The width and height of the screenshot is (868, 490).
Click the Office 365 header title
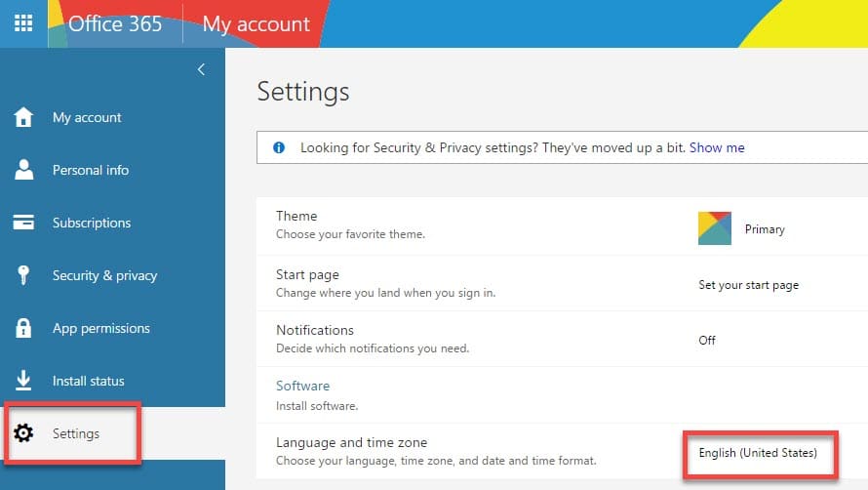tap(115, 23)
